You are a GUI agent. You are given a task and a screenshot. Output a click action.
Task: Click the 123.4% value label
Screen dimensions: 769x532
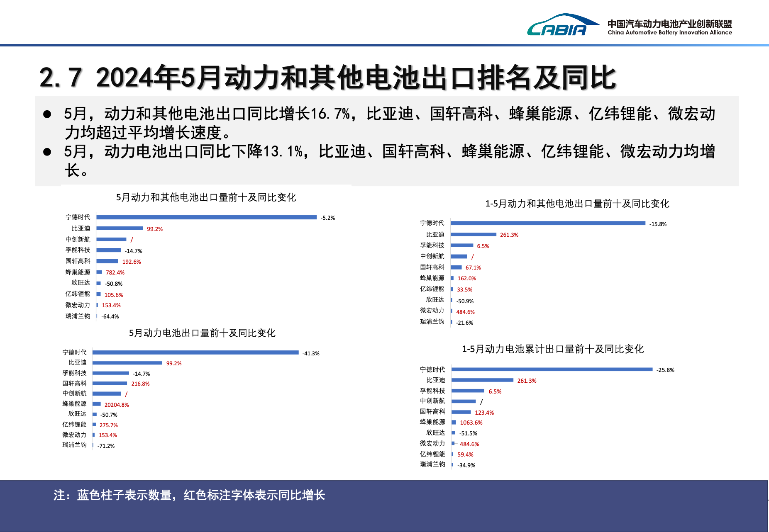pos(484,413)
